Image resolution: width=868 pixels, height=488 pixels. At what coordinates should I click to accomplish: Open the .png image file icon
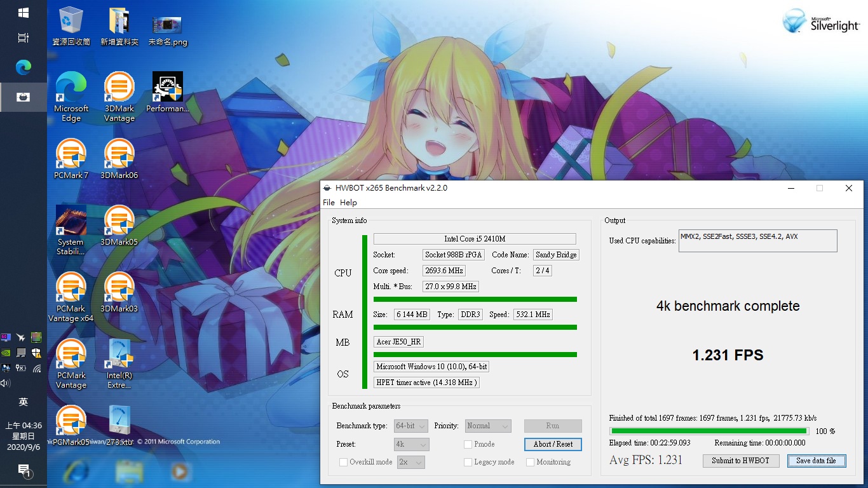[168, 30]
